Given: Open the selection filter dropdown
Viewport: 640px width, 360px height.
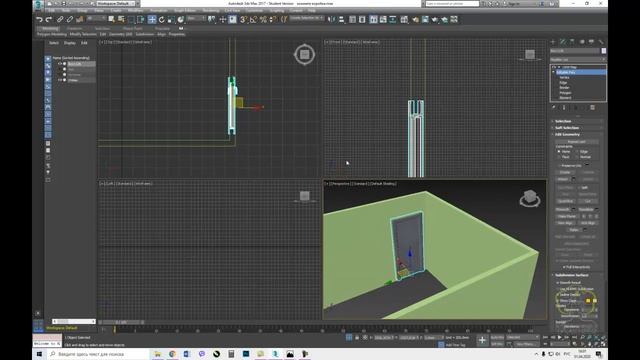Looking at the screenshot, I should [96, 19].
